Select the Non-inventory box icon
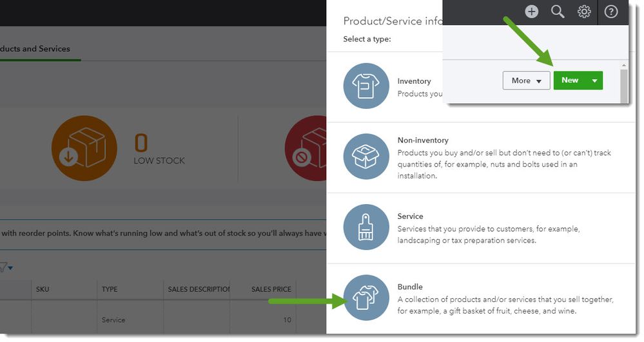 [366, 156]
